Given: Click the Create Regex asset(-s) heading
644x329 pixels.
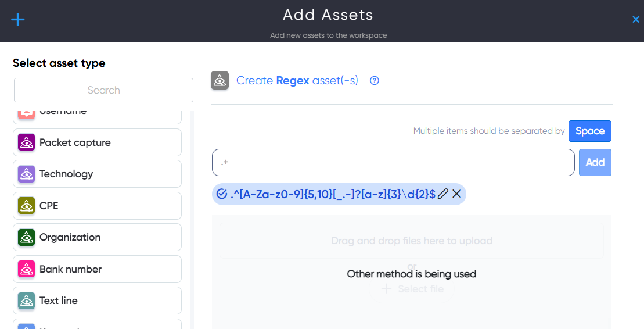Looking at the screenshot, I should (297, 81).
